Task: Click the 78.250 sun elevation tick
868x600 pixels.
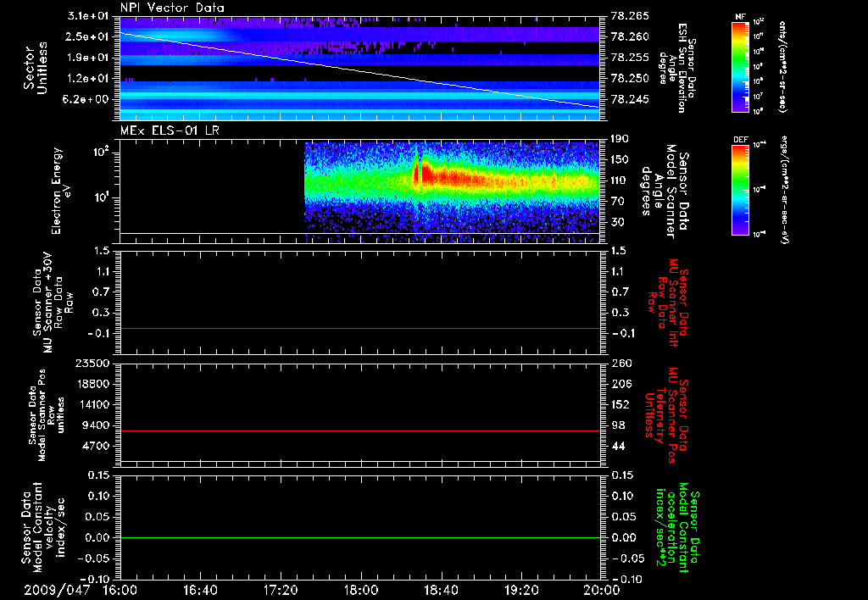Action: [x=630, y=79]
